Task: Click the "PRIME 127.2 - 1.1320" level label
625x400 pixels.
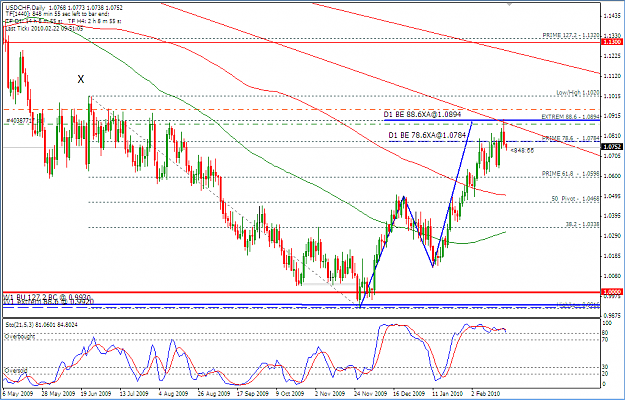Action: (571, 35)
